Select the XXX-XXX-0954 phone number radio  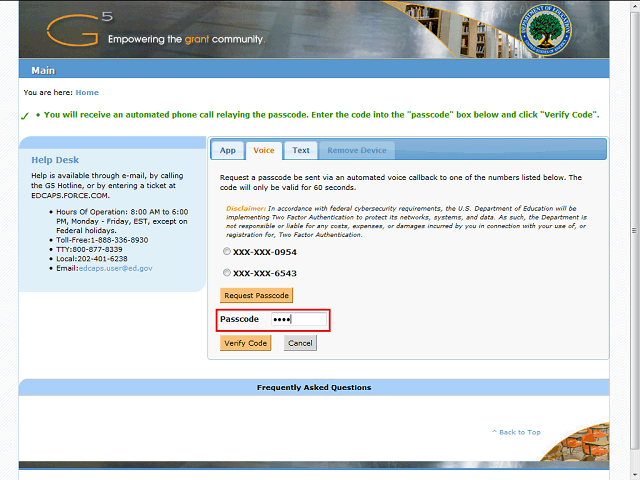[x=227, y=251]
